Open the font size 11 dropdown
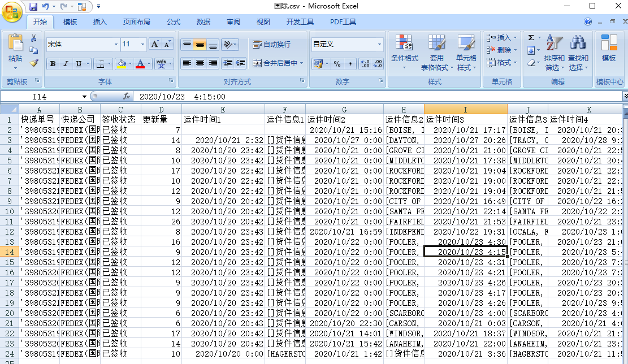 [x=142, y=44]
